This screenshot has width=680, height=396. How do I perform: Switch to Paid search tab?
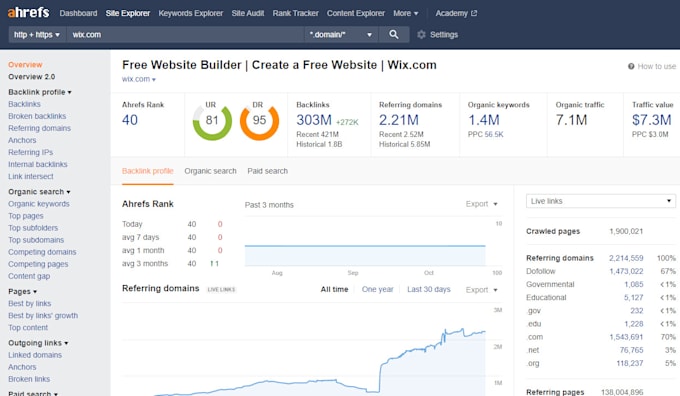coord(268,171)
